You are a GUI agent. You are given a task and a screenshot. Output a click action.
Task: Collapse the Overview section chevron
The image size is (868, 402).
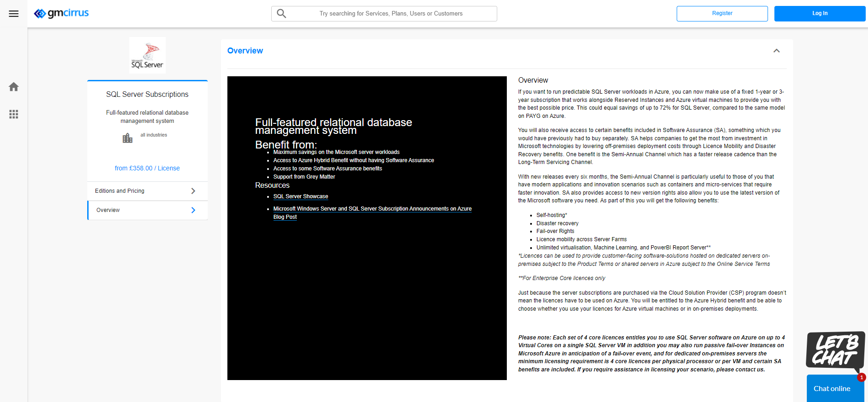pos(777,51)
